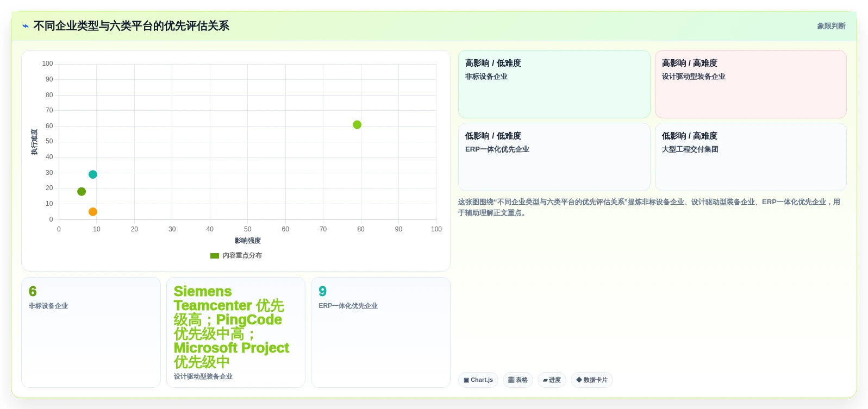Click ERP一体化优先企业 text in the quadrant card
The height and width of the screenshot is (409, 868).
497,149
